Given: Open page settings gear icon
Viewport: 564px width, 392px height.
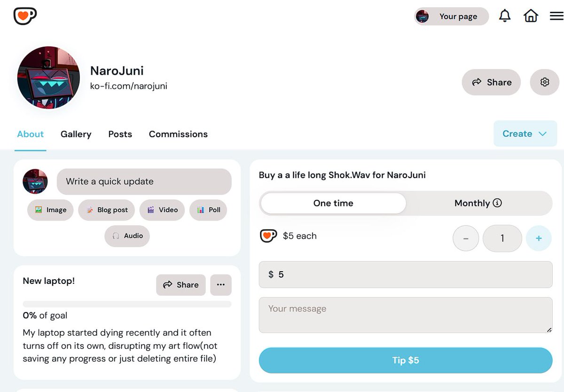Looking at the screenshot, I should [x=545, y=82].
